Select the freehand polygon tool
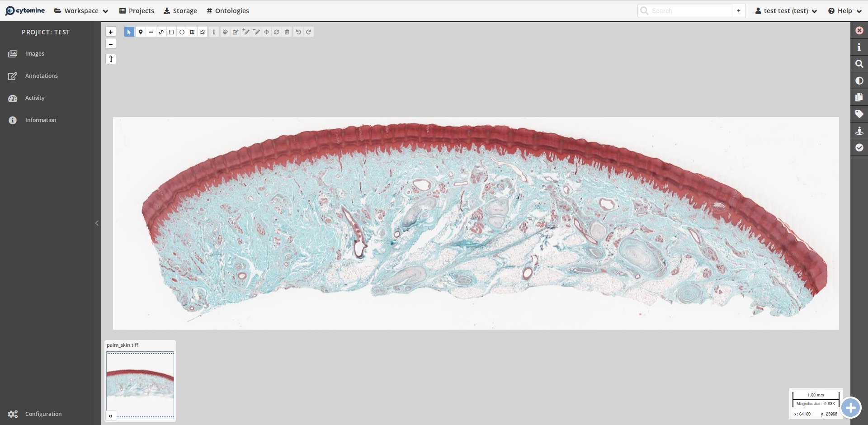Screen dimensions: 868x425 203,32
